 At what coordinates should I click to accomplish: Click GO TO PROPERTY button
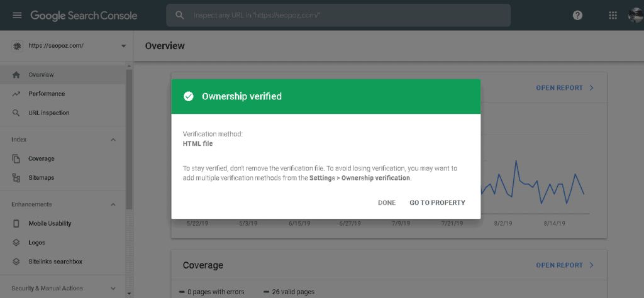438,203
